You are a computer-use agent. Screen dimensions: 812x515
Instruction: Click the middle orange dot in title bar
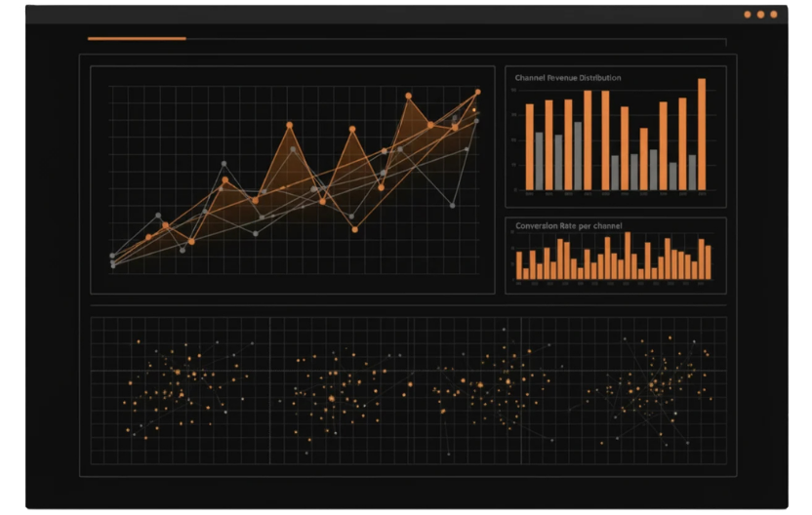coord(760,15)
